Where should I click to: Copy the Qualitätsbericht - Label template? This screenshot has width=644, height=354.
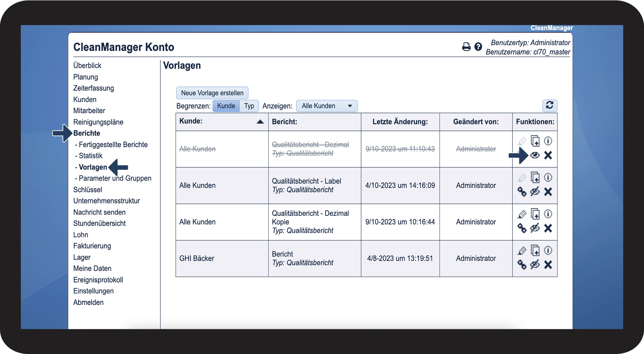coord(535,178)
